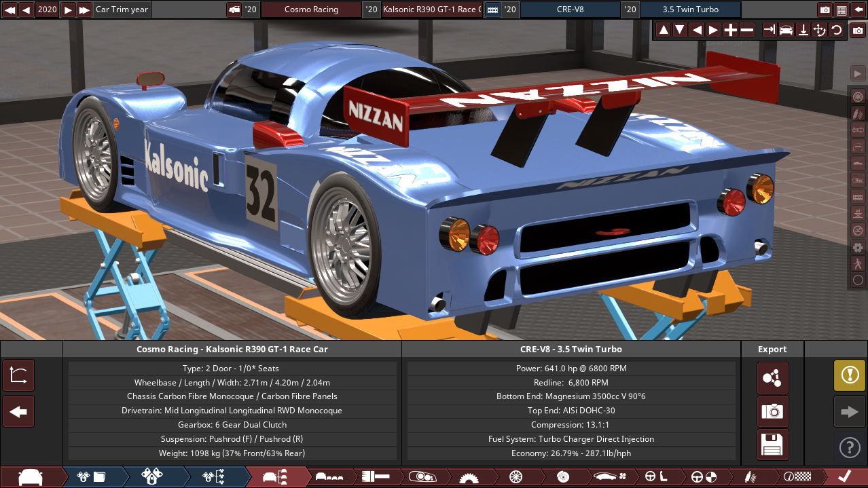The width and height of the screenshot is (868, 488).
Task: Move fixture up with the up triangle
Action: click(x=664, y=30)
